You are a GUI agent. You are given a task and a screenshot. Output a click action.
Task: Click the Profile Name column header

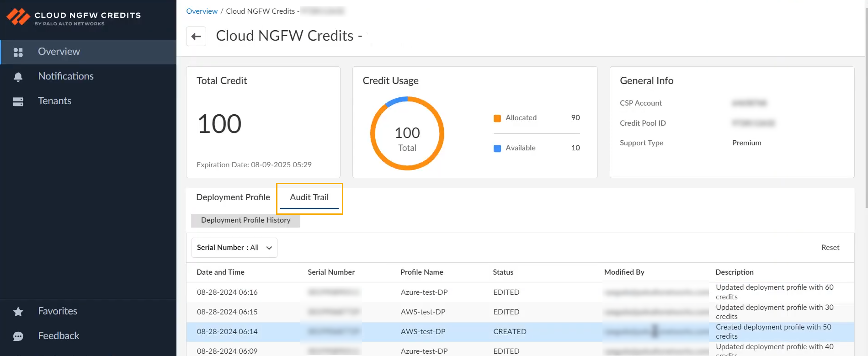click(x=421, y=272)
